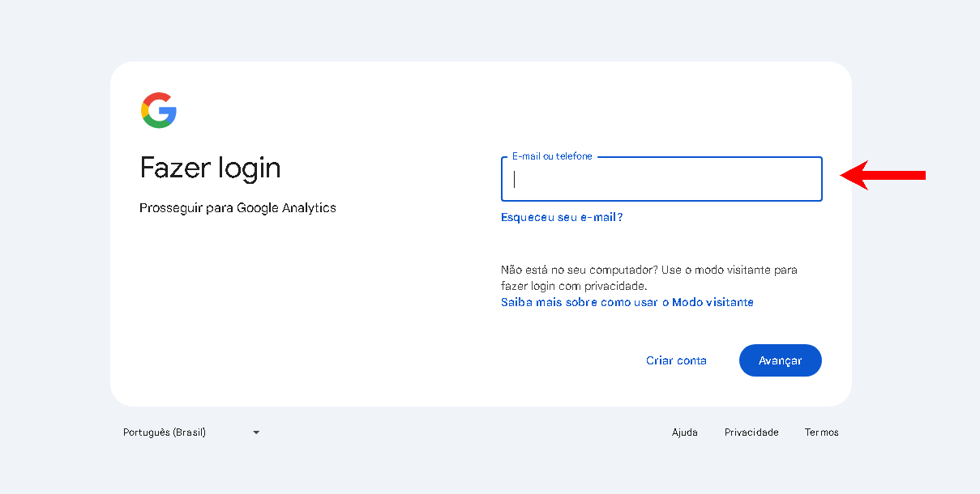Open the Termos footer link
Viewport: 980px width, 494px height.
click(822, 432)
